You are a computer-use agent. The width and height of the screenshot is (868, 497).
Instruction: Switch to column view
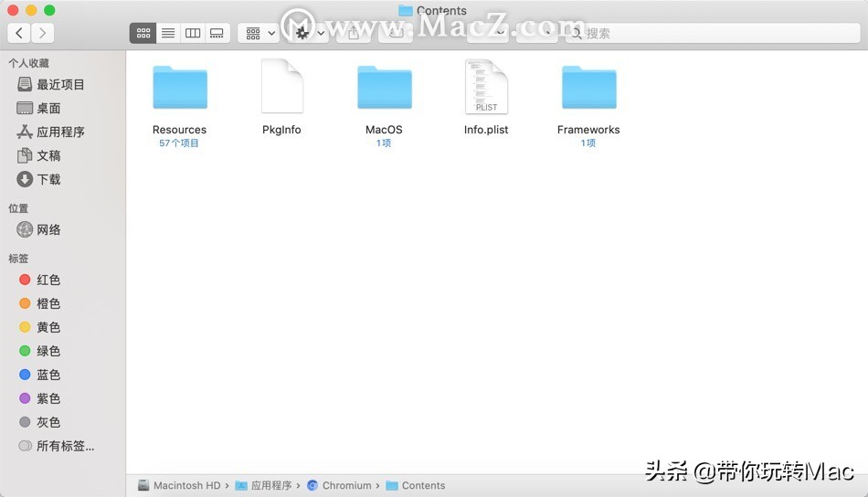click(193, 33)
